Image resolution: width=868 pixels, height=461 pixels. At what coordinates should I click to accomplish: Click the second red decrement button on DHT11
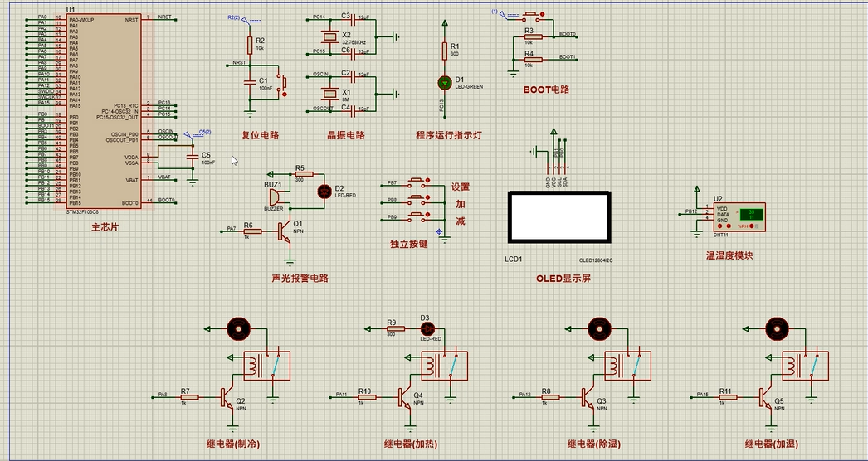tap(729, 226)
